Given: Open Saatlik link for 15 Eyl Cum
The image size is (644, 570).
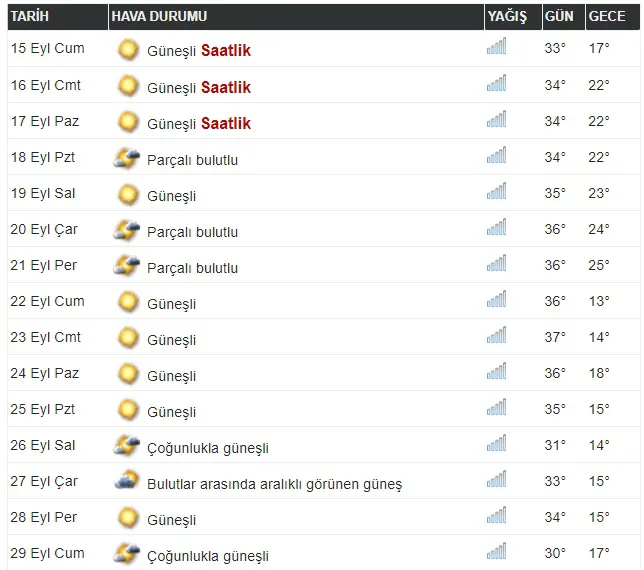Looking at the screenshot, I should tap(225, 51).
